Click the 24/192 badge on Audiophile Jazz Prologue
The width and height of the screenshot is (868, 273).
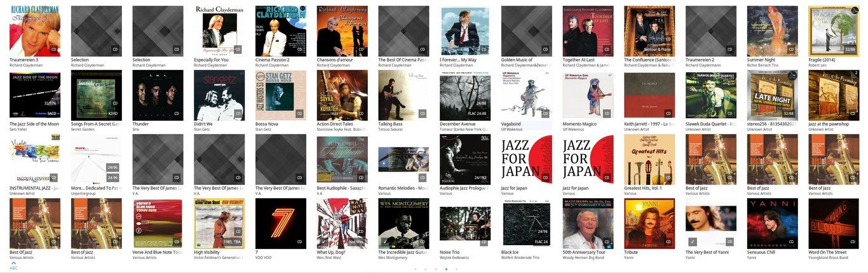[480, 177]
